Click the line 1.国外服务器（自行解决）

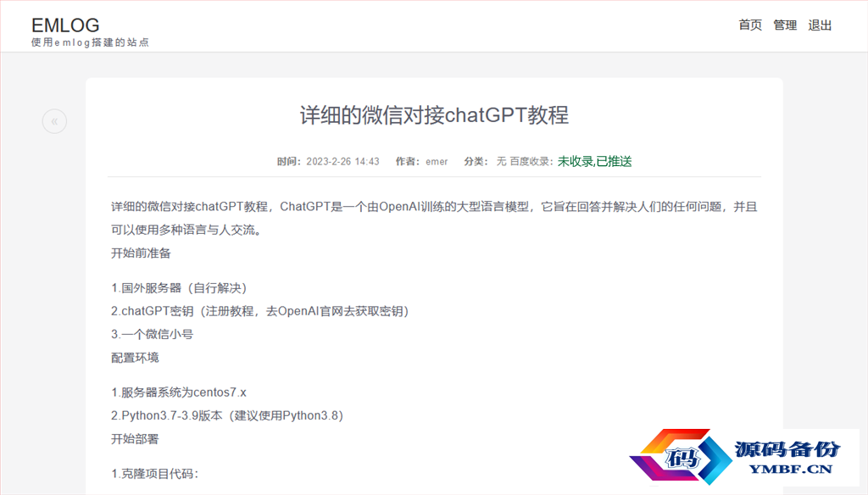[179, 288]
